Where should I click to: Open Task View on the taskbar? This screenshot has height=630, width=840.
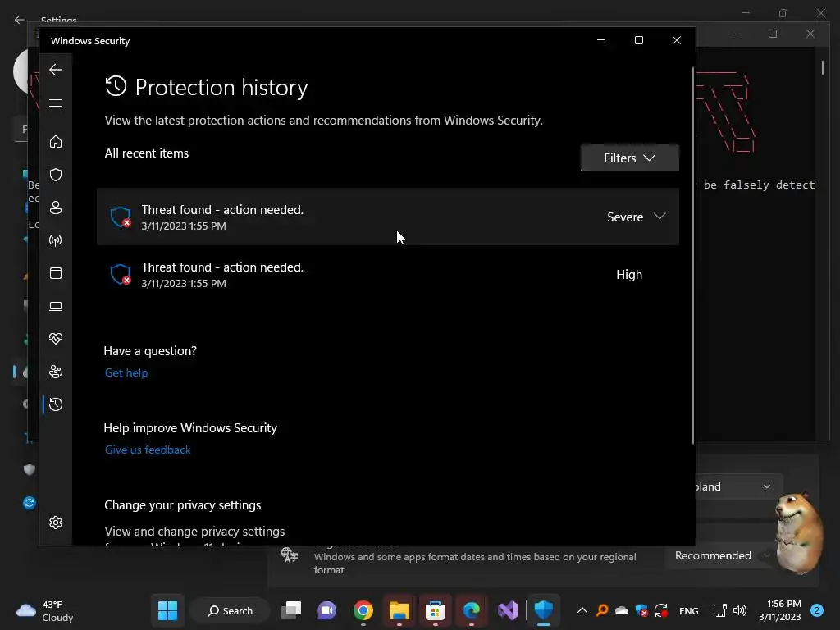pos(291,610)
